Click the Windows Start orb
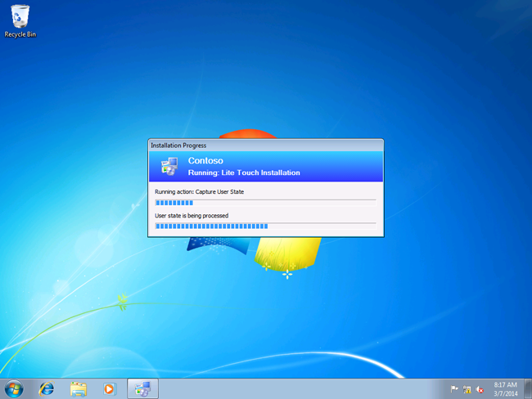Image resolution: width=532 pixels, height=399 pixels. [x=14, y=388]
